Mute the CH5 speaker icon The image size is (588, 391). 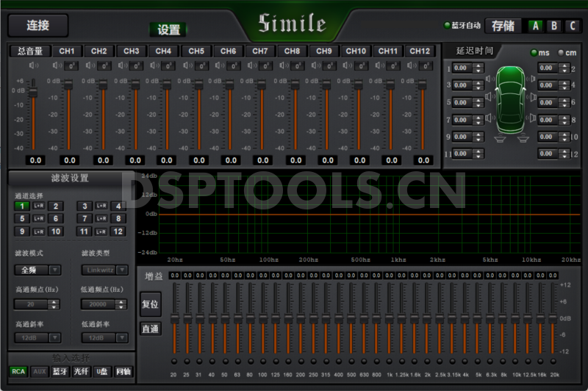pos(187,65)
